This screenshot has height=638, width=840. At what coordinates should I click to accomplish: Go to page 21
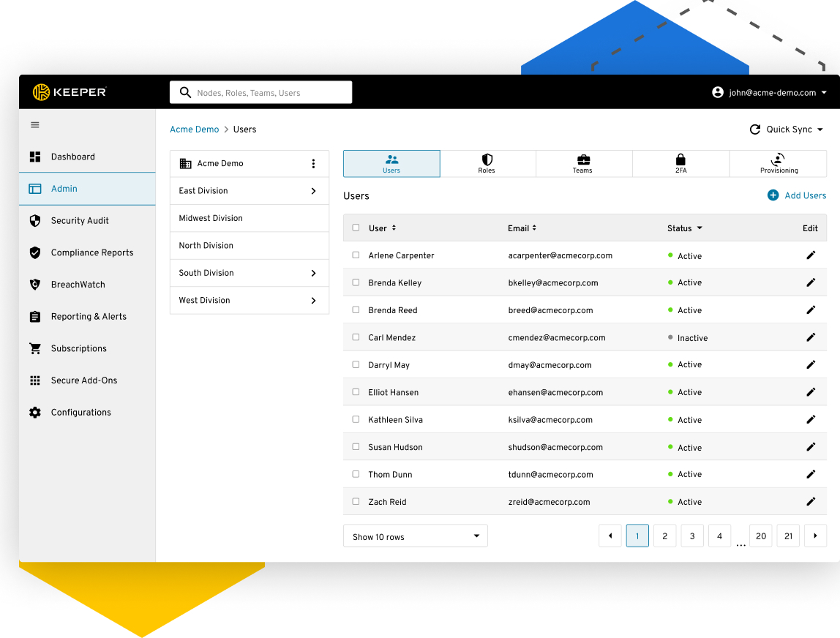tap(788, 536)
